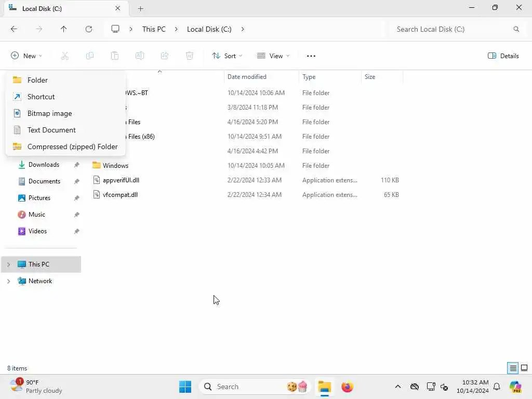Viewport: 532px width, 399px height.
Task: Click This PC in breadcrumb
Action: click(x=154, y=29)
